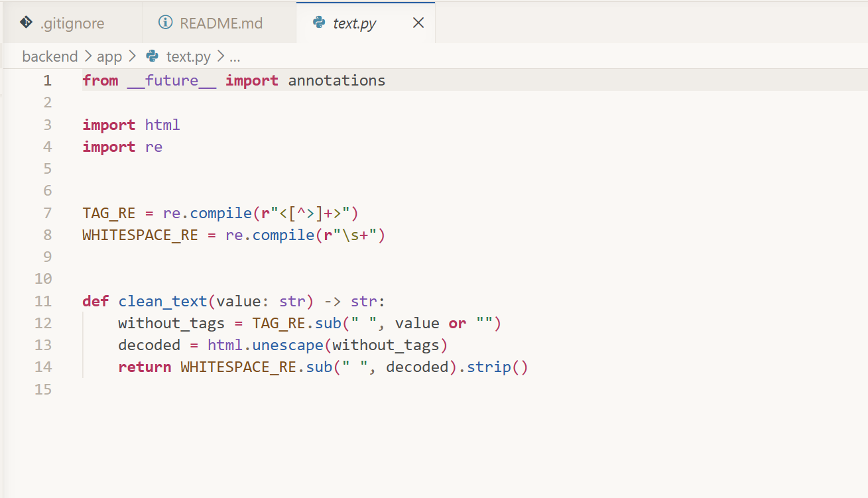Image resolution: width=868 pixels, height=498 pixels.
Task: Select the text.py tab label
Action: click(355, 23)
